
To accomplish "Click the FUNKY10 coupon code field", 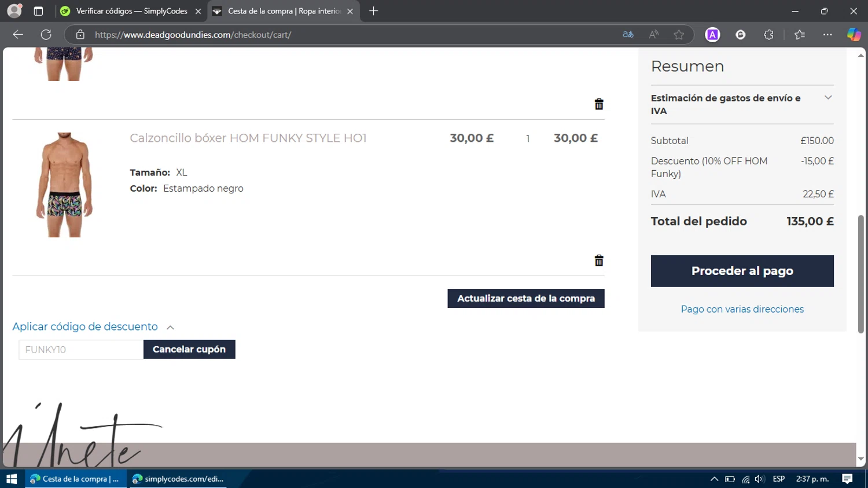I will 81,350.
